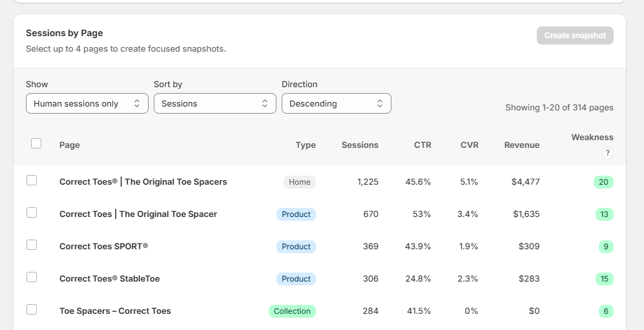Click revenue value $4,477
This screenshot has height=330, width=644.
click(x=526, y=182)
